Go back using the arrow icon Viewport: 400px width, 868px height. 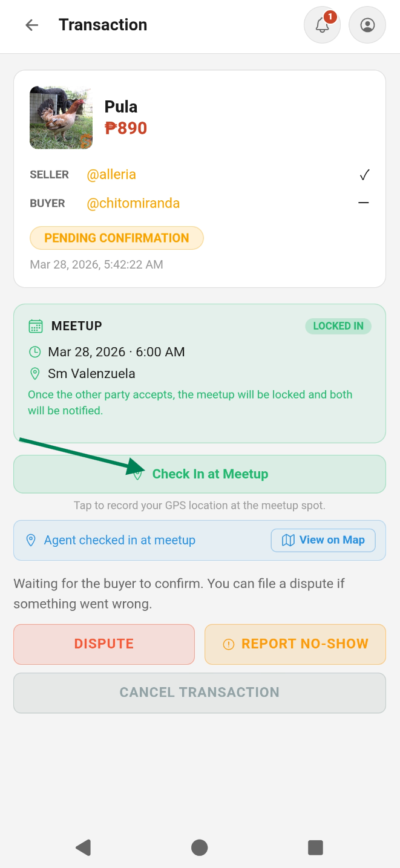pyautogui.click(x=31, y=25)
